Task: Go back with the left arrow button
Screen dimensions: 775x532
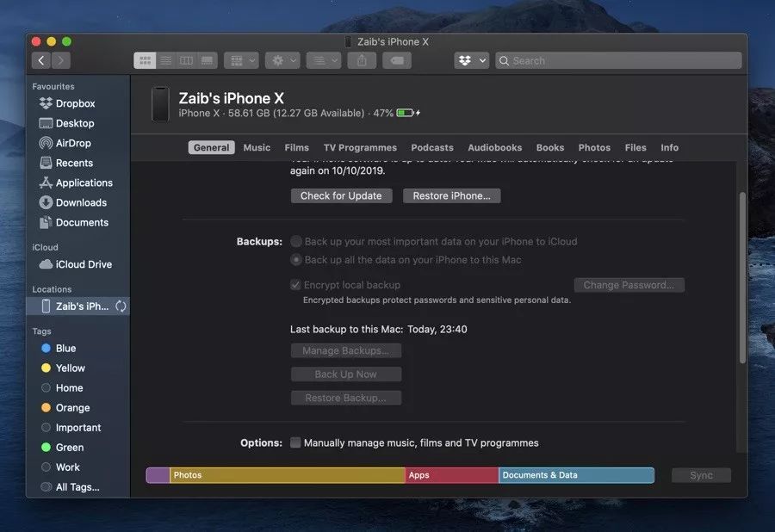Action: 41,60
